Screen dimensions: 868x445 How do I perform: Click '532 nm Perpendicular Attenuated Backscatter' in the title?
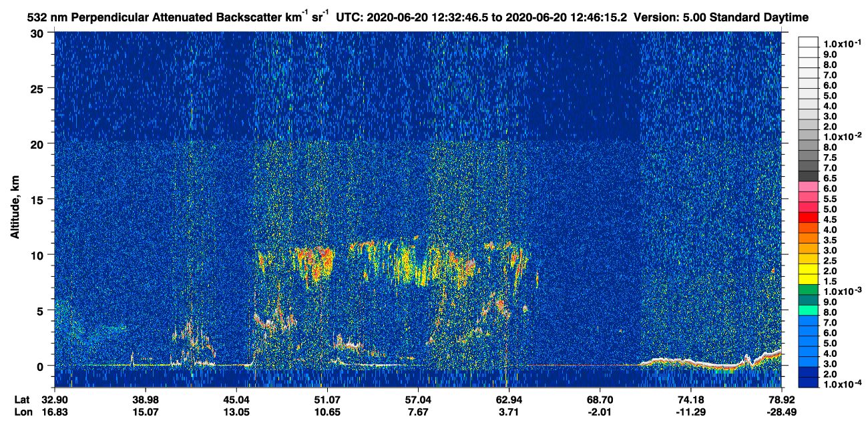coord(154,16)
